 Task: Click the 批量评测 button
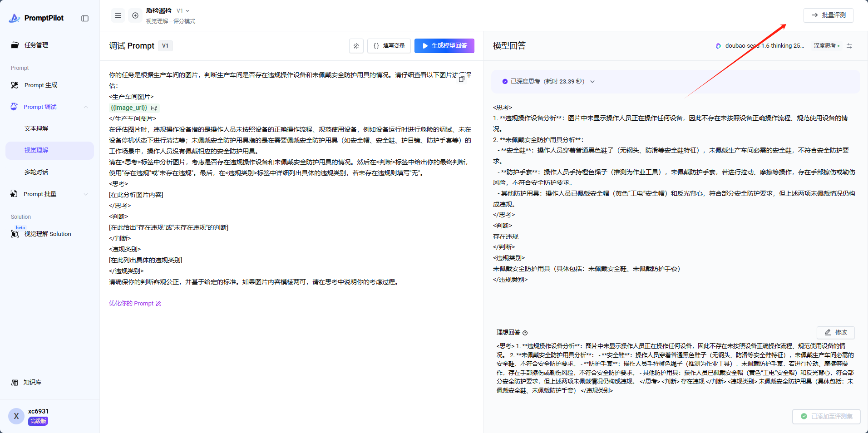pyautogui.click(x=829, y=15)
